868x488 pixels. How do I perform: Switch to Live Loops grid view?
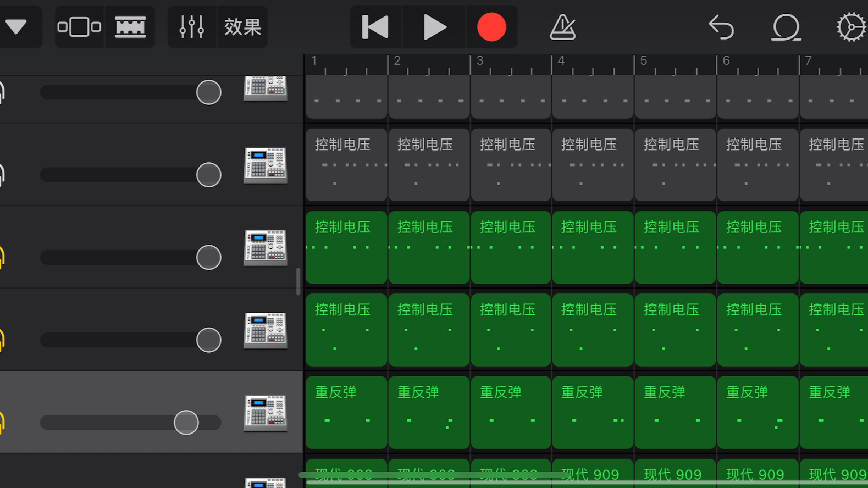tap(80, 27)
